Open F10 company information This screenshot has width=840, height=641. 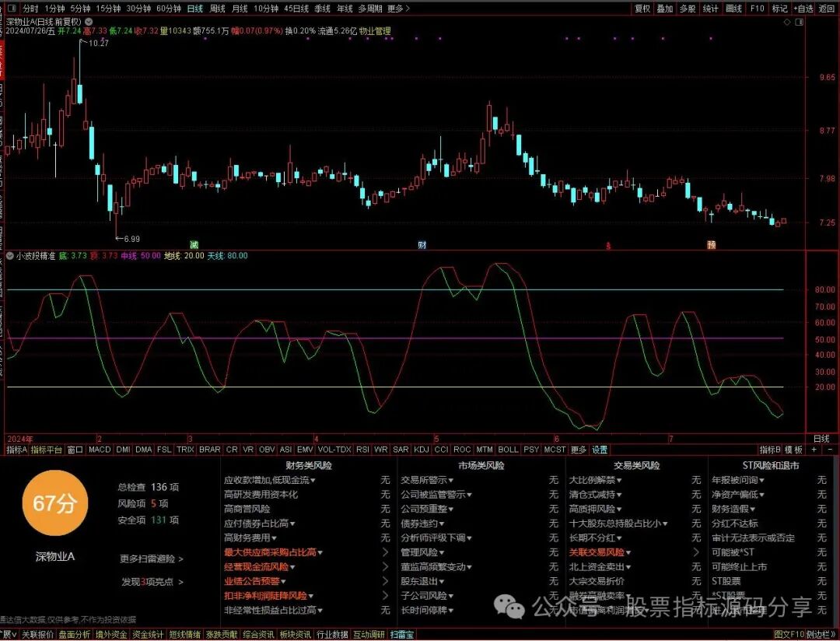(757, 9)
